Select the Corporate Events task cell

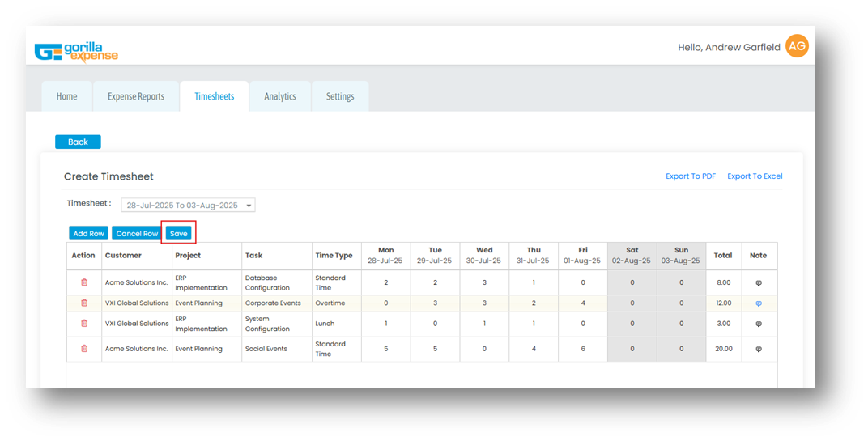coord(277,303)
